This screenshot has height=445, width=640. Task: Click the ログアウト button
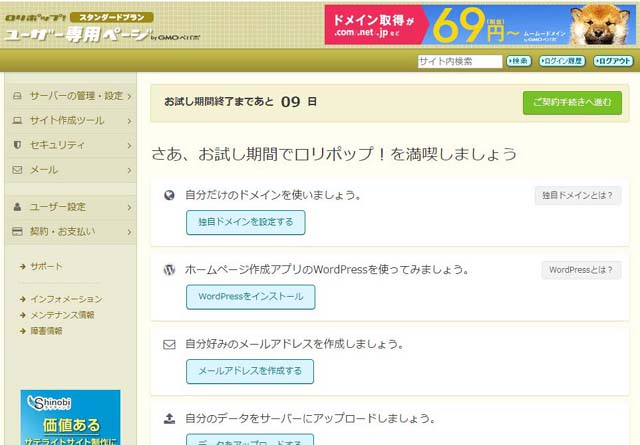(613, 61)
